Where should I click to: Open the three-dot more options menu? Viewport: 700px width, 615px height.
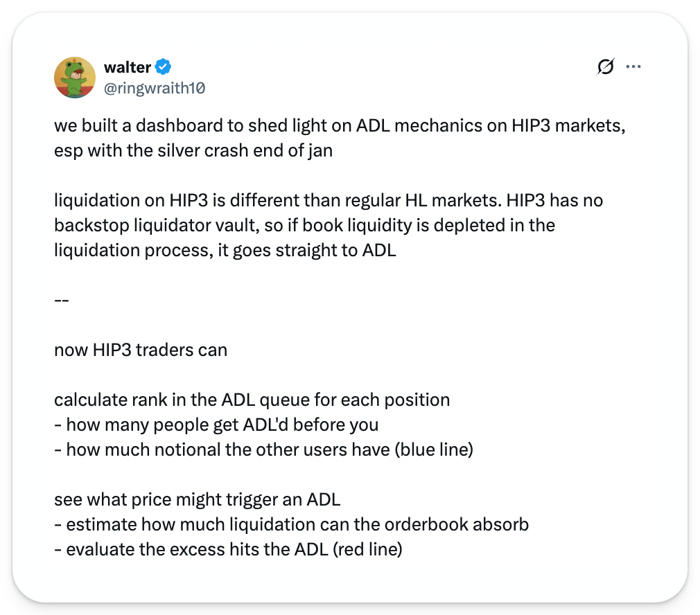click(633, 67)
